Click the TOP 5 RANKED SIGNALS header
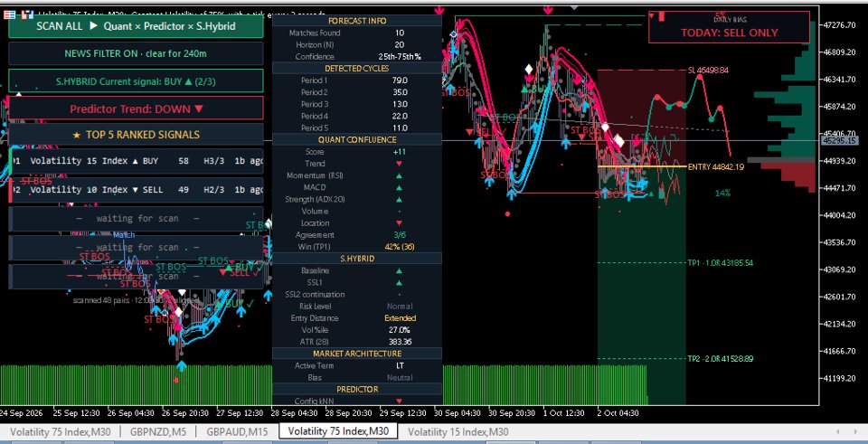Screen dimensions: 868x444 tap(136, 135)
